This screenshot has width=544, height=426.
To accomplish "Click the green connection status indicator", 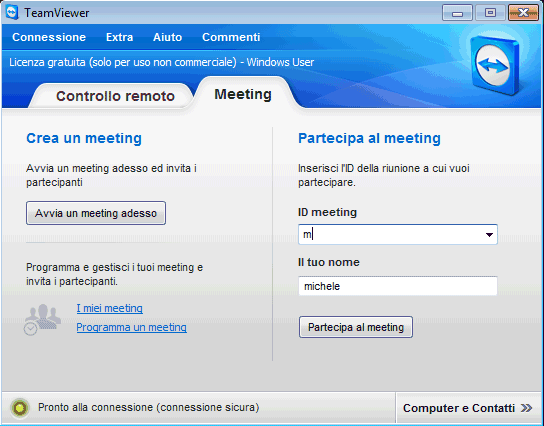I will click(x=20, y=408).
